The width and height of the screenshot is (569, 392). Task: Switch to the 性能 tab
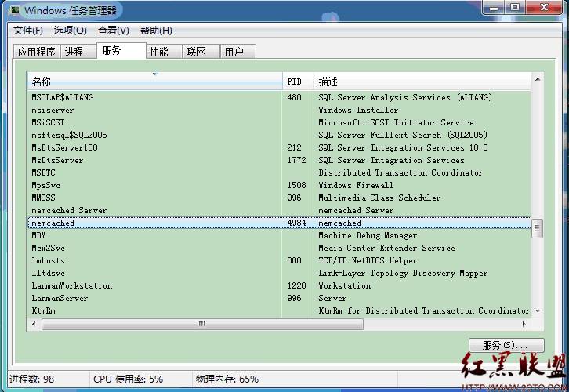tap(164, 52)
